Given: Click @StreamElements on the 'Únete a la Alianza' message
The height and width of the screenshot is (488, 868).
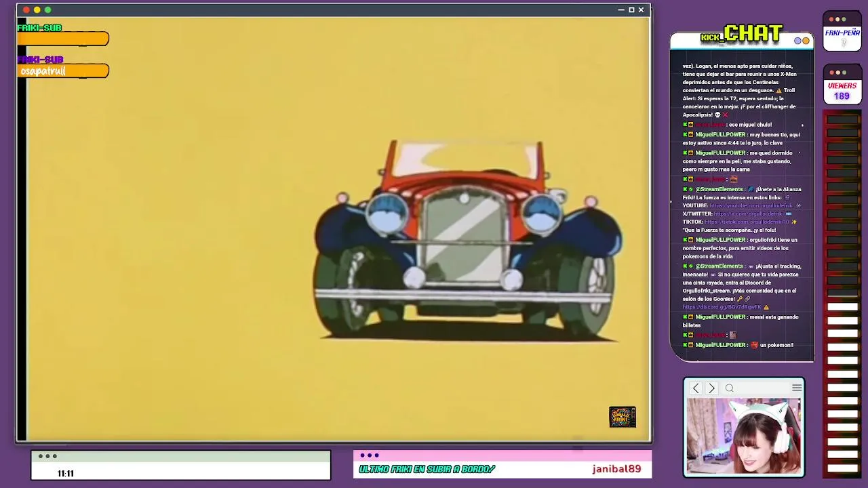Looking at the screenshot, I should point(719,189).
